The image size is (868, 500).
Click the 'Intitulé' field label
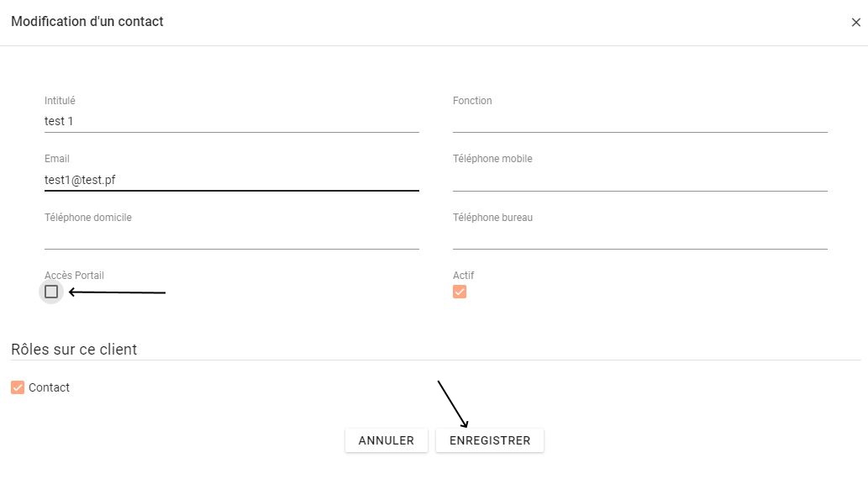[x=60, y=101]
